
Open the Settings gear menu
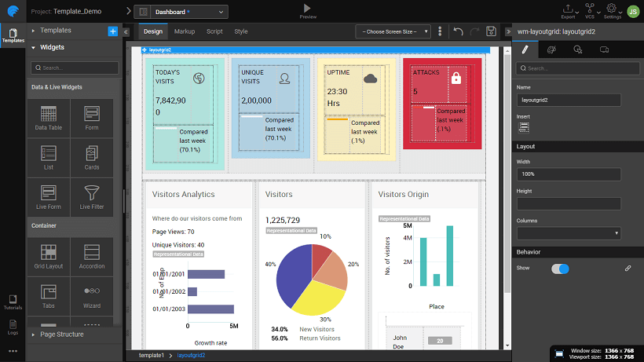click(x=613, y=10)
